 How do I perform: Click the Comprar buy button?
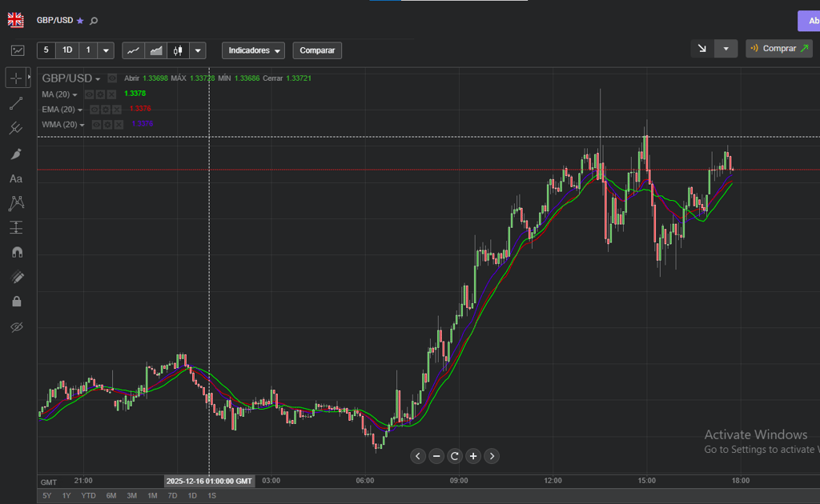pyautogui.click(x=779, y=49)
